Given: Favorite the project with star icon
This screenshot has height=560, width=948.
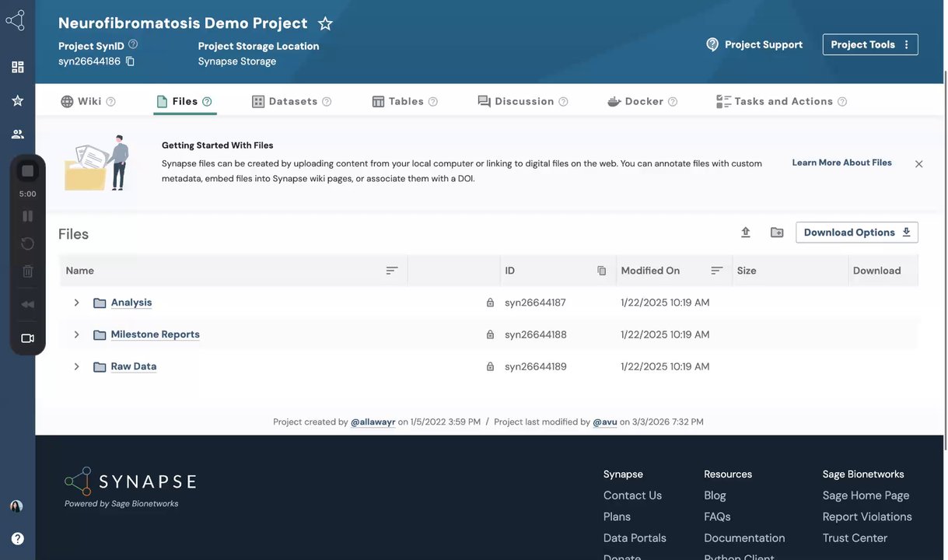Looking at the screenshot, I should pyautogui.click(x=325, y=23).
